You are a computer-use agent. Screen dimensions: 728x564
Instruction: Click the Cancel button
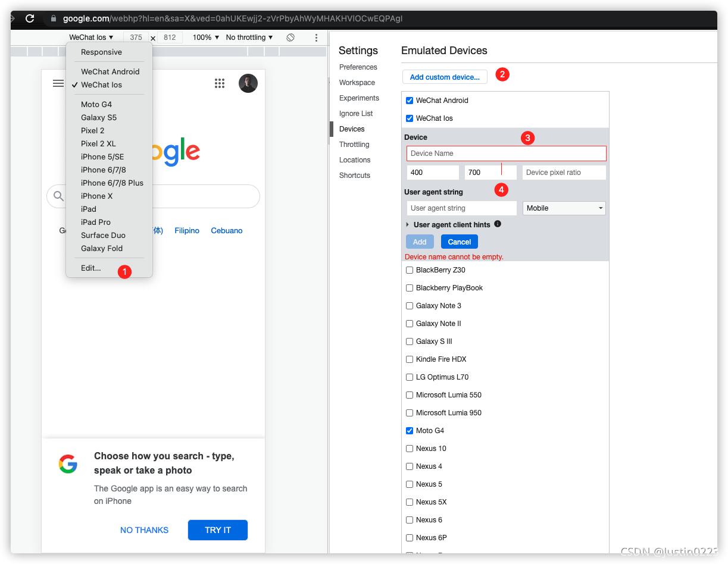pos(460,242)
